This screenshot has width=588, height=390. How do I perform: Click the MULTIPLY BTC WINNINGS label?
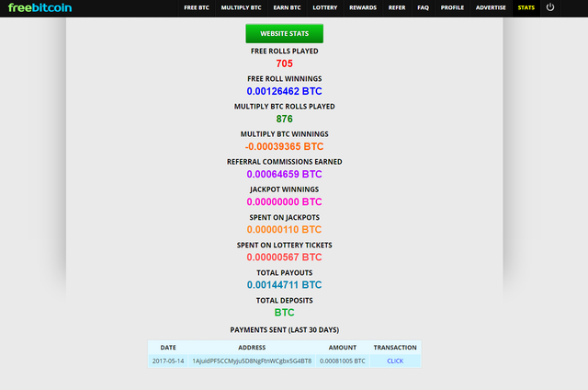[284, 134]
